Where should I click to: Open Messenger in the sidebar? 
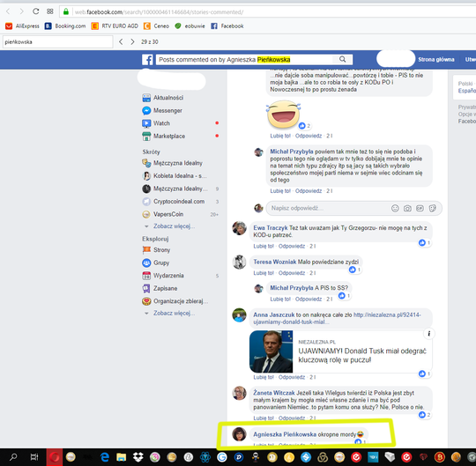162,110
